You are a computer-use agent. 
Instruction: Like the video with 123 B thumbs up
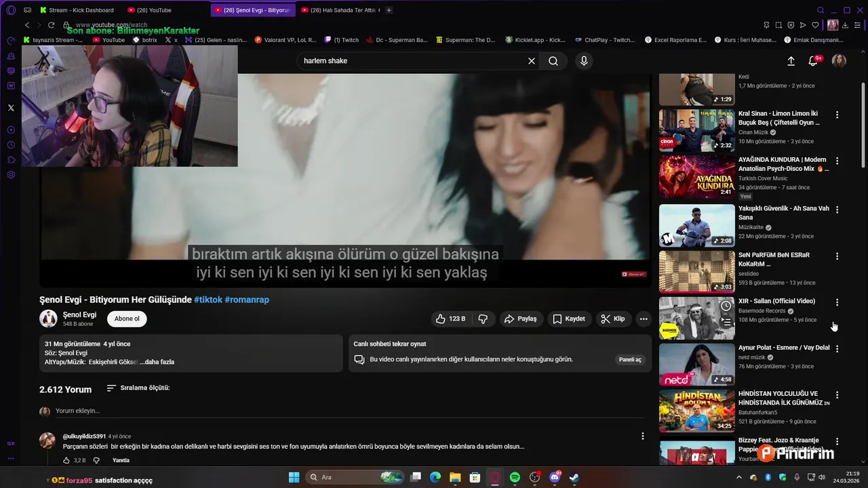pos(450,319)
